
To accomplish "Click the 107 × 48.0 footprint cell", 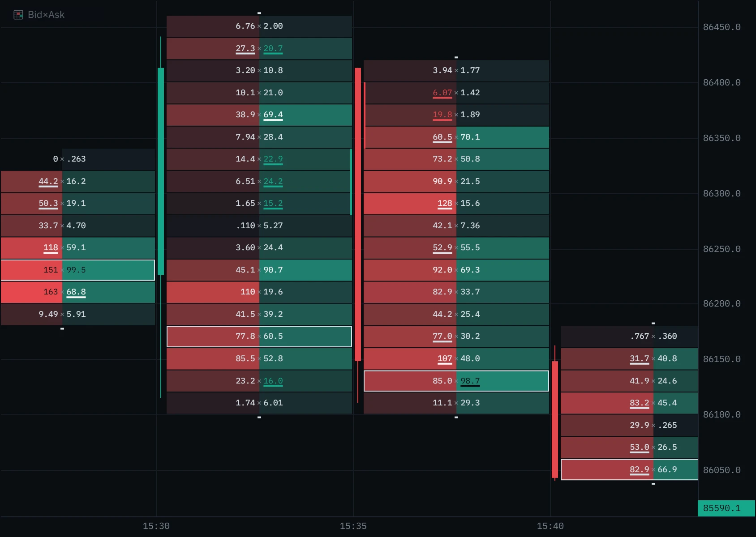I will [x=456, y=359].
